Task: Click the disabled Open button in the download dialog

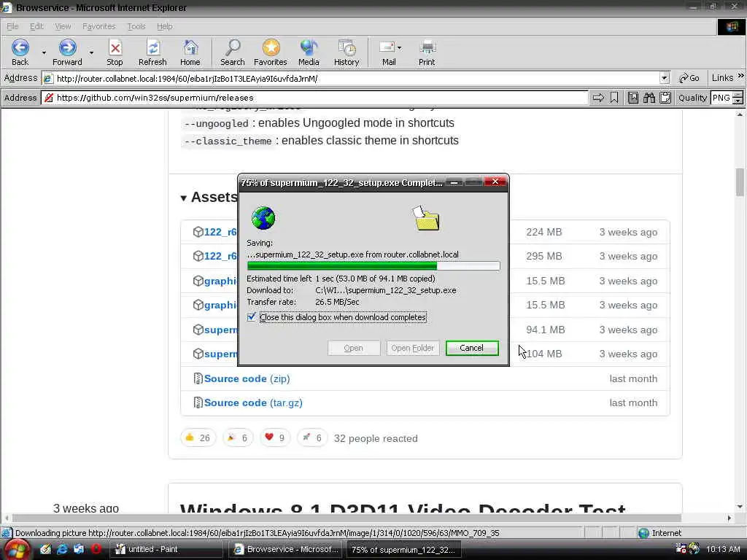Action: point(354,348)
